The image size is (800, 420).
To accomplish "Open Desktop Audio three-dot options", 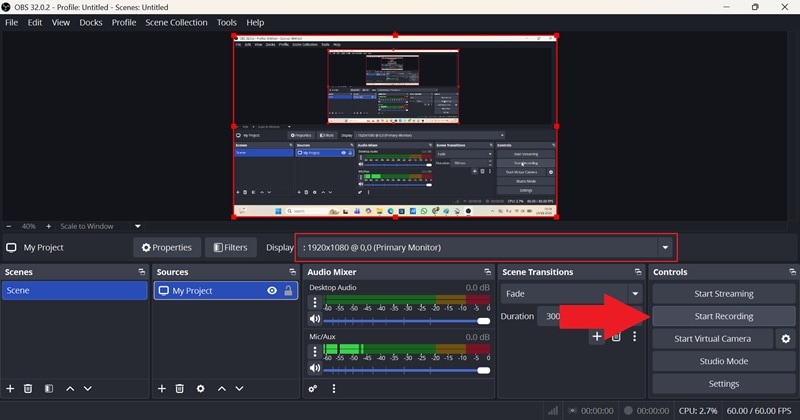I will point(315,303).
